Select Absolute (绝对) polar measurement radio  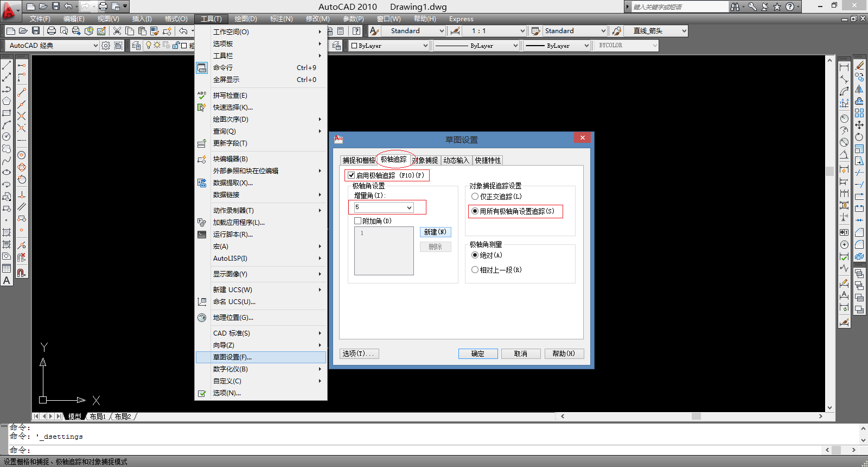(475, 255)
